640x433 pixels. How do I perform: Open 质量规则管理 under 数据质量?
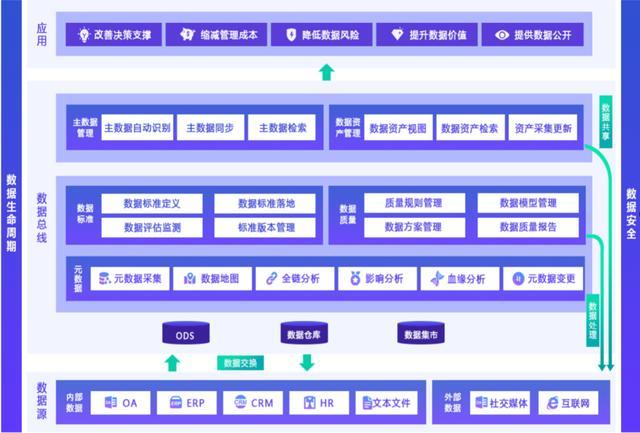(x=414, y=203)
